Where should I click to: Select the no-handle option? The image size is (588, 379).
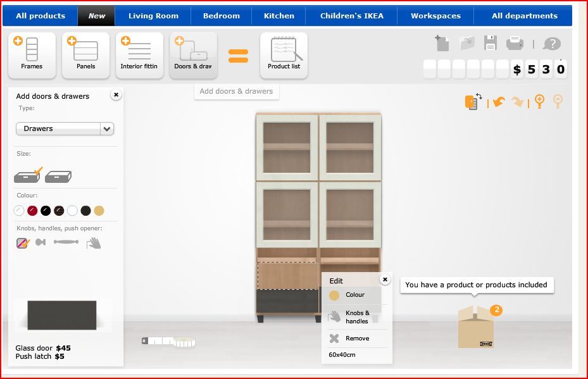[x=23, y=243]
